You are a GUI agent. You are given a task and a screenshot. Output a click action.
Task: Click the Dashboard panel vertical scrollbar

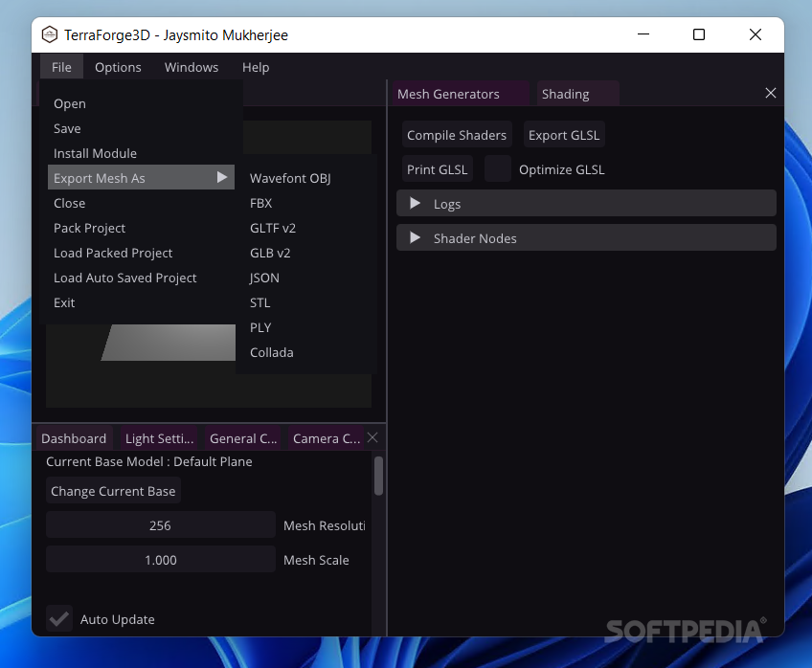[378, 476]
